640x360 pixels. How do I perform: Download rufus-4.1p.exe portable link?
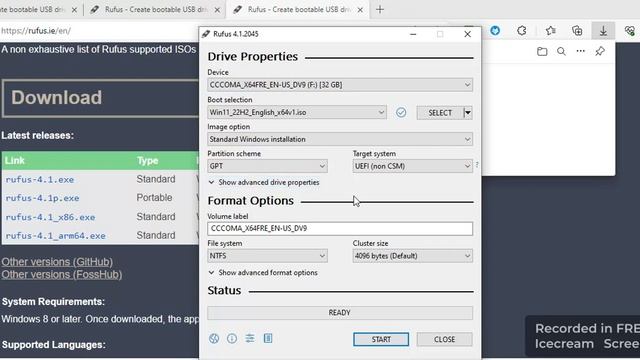[x=42, y=198]
